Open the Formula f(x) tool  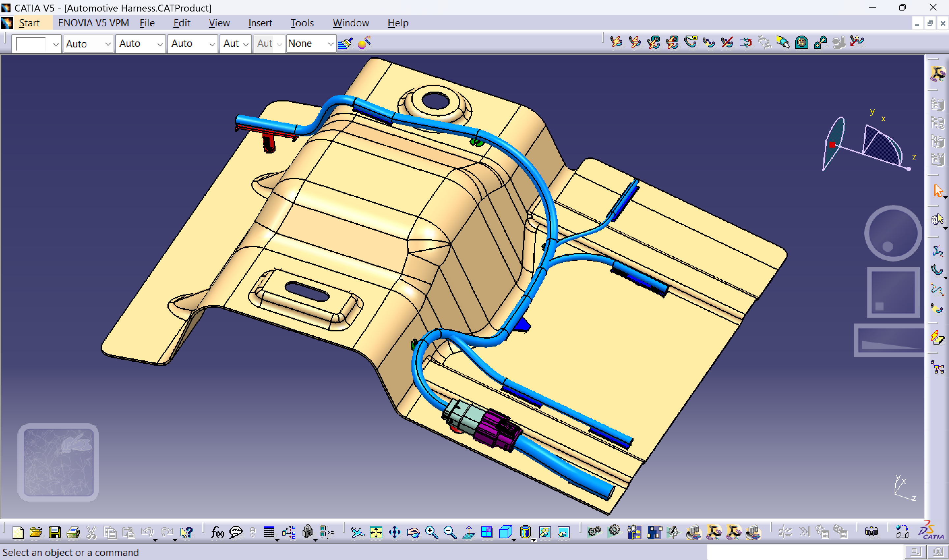tap(217, 532)
